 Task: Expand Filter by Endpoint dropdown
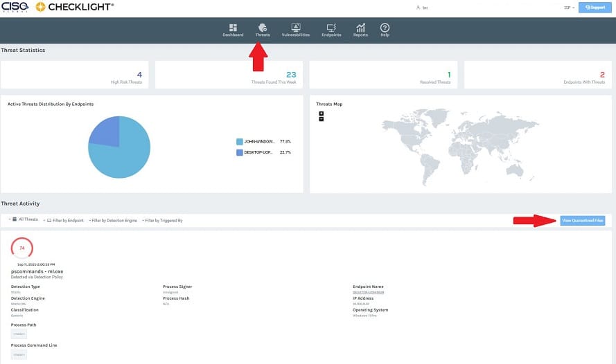(64, 220)
